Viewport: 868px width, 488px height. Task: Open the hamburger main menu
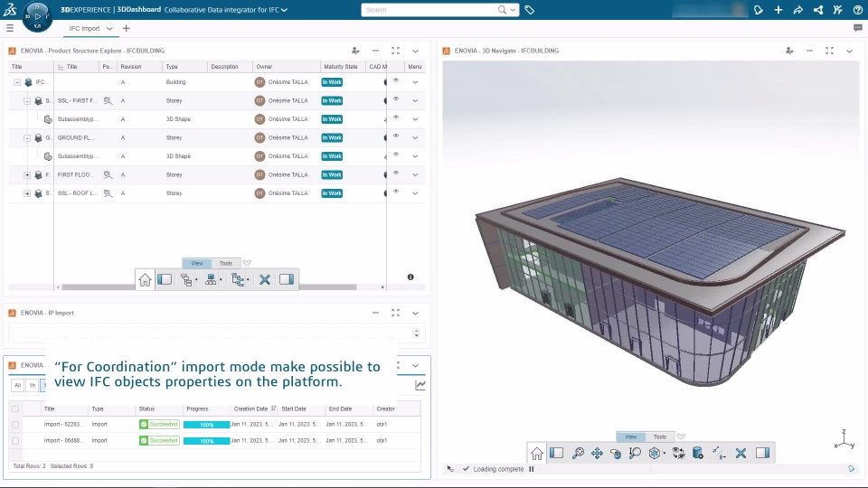(x=10, y=28)
